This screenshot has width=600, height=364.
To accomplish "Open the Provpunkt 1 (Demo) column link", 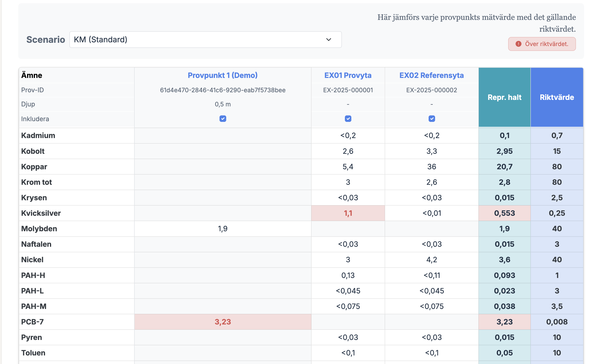I will tap(222, 75).
